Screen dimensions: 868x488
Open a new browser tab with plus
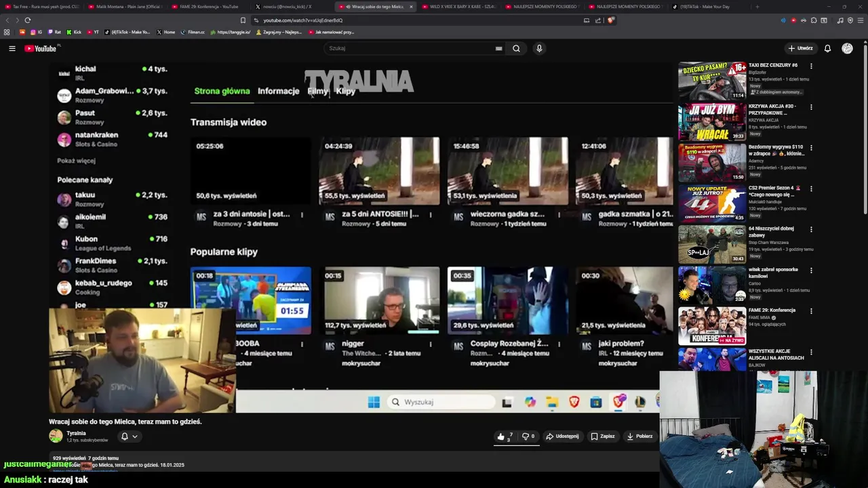click(757, 6)
